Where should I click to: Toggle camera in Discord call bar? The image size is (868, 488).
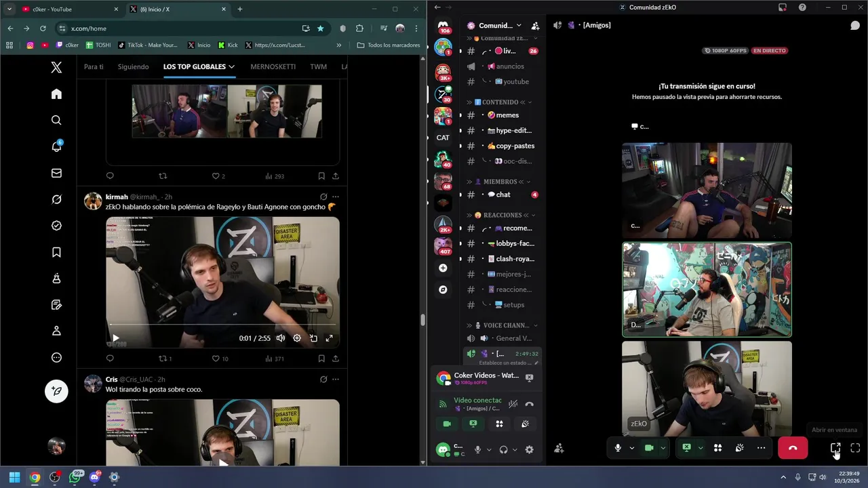tap(649, 448)
